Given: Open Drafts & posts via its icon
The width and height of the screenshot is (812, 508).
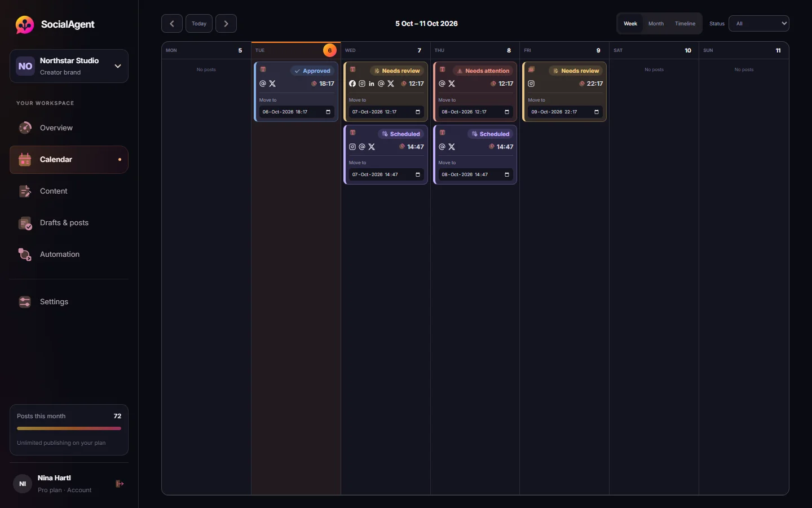Looking at the screenshot, I should (x=25, y=223).
